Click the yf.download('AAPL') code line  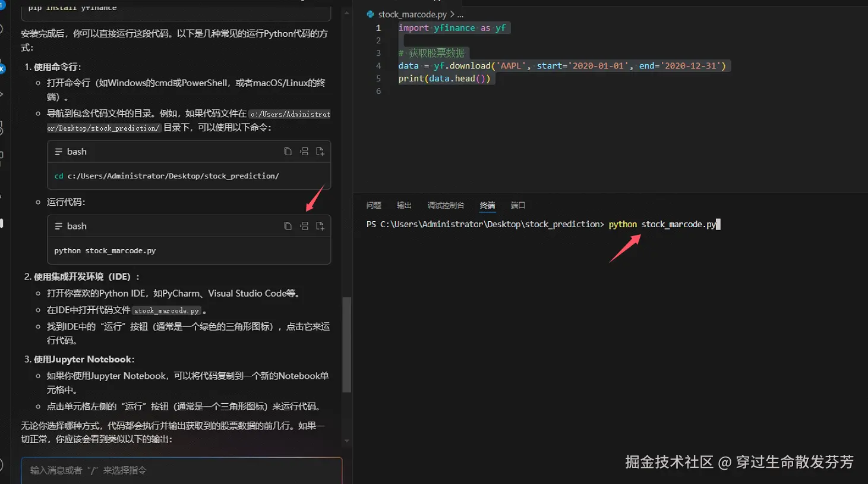(562, 66)
